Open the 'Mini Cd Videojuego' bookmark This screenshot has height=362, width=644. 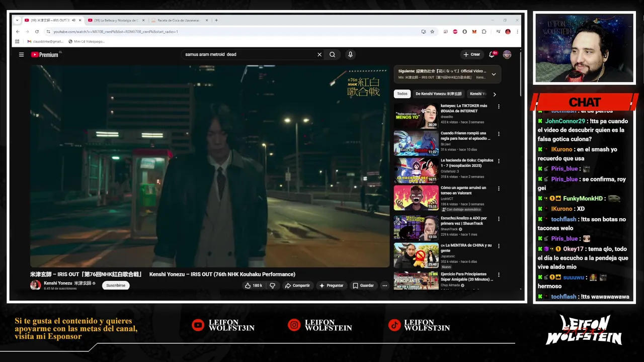click(87, 41)
